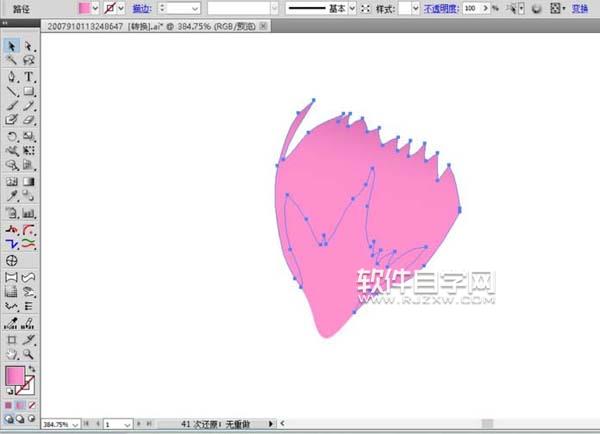Swap fill and stroke colors
600x434 pixels.
pyautogui.click(x=32, y=369)
